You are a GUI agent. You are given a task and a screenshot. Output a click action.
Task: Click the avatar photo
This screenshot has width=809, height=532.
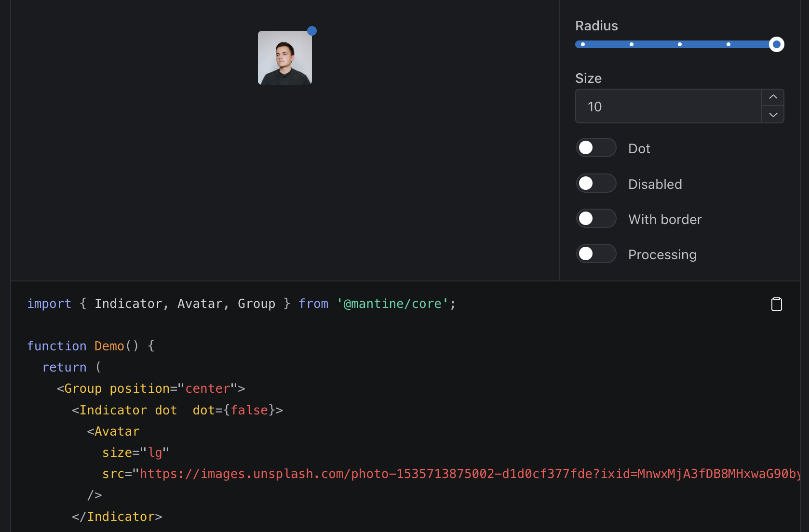click(285, 57)
